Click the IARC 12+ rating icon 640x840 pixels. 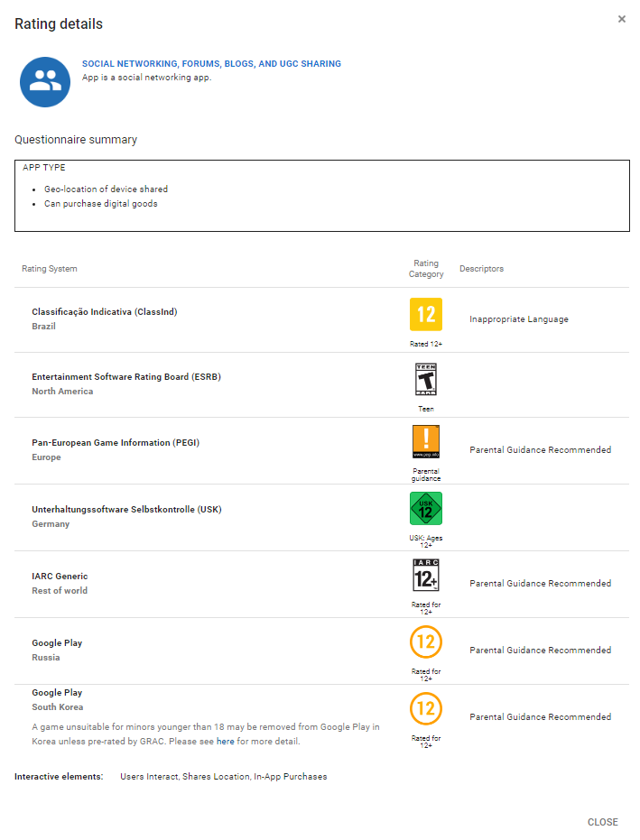(x=426, y=575)
